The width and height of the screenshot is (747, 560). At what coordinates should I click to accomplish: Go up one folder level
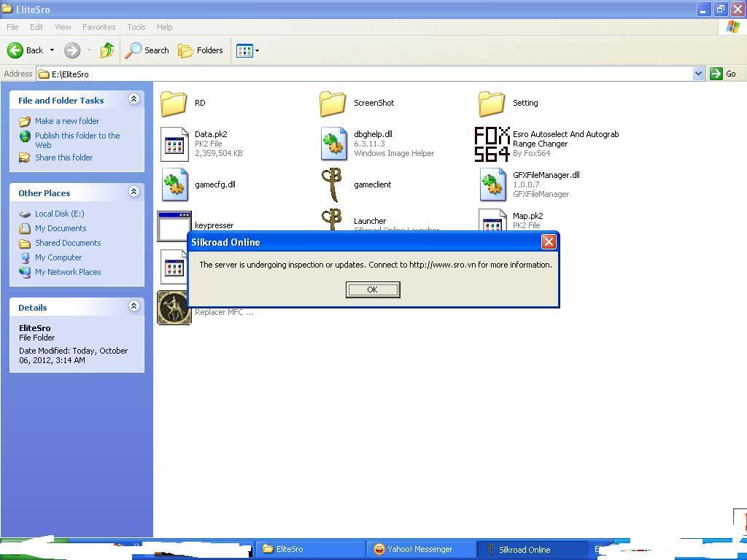(x=107, y=50)
